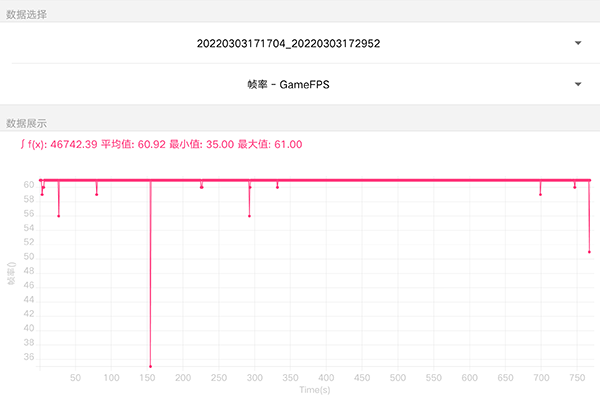
Task: Click the data point near 745 seconds
Action: point(574,187)
